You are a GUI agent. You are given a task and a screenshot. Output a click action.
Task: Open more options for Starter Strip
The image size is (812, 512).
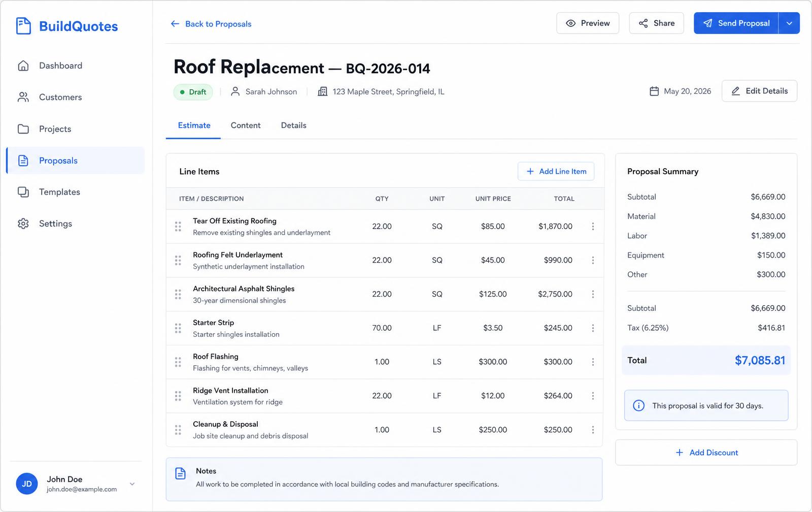[593, 328]
